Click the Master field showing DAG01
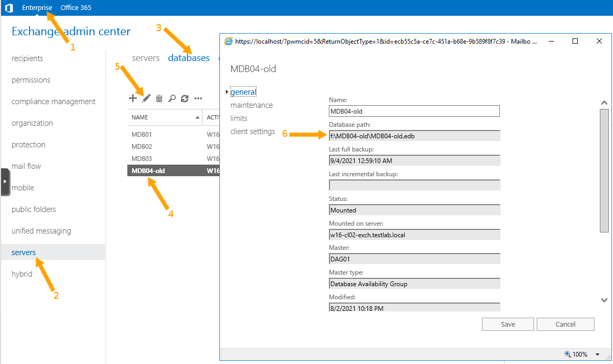The width and height of the screenshot is (613, 364). click(415, 259)
